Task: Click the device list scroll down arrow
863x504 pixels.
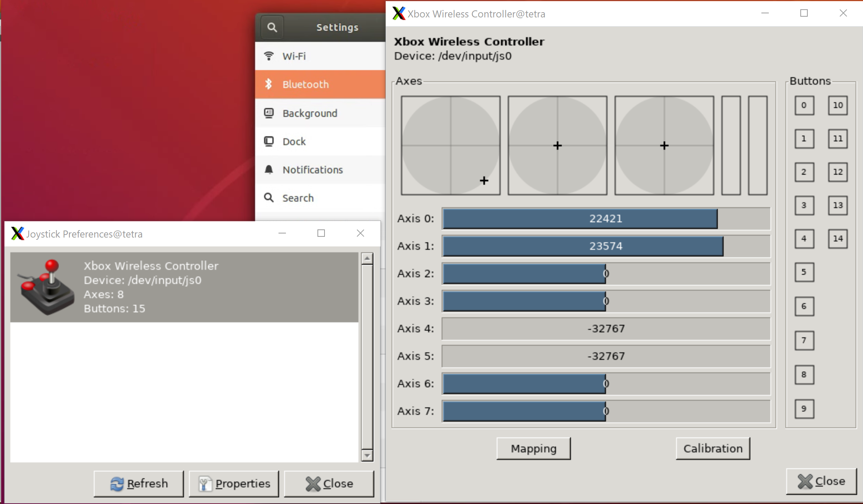Action: [367, 455]
